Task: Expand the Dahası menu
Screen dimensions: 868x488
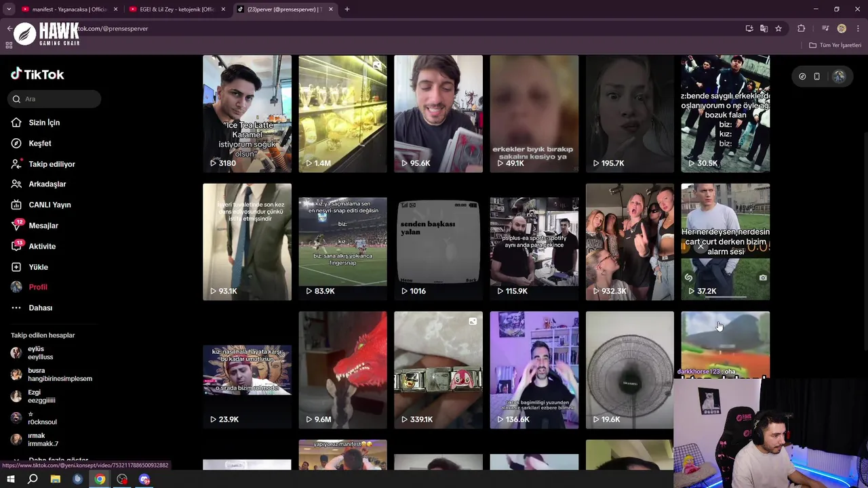Action: click(x=32, y=308)
